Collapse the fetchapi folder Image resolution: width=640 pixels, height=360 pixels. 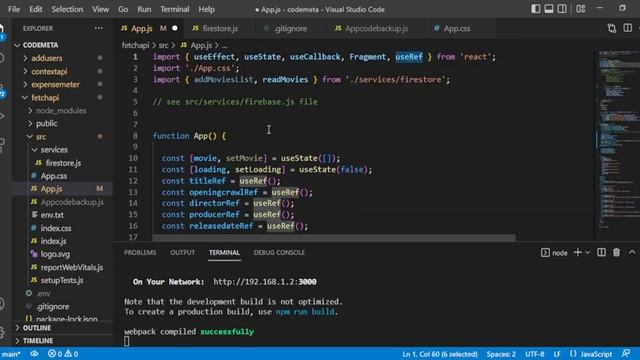(x=45, y=97)
